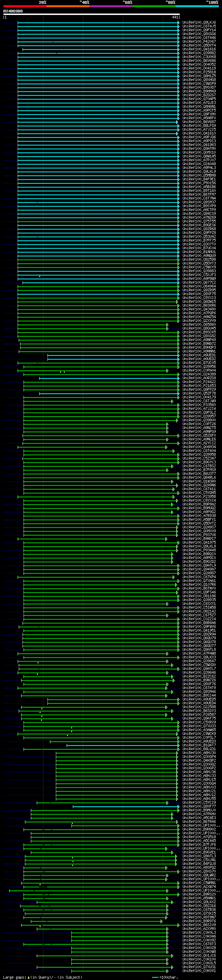Click the purple segment of the identity scale
This screenshot has height=980, width=222.
coord(111,7)
